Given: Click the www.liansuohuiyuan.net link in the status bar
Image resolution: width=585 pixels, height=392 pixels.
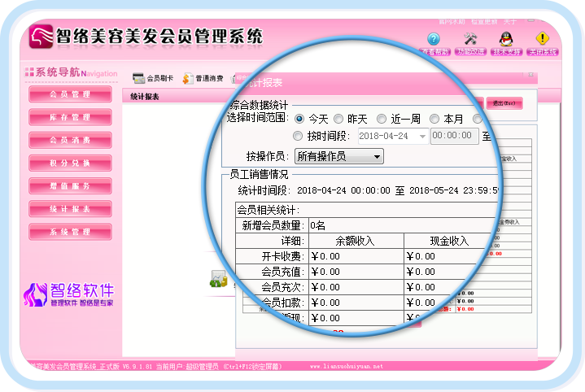Looking at the screenshot, I should 347,366.
